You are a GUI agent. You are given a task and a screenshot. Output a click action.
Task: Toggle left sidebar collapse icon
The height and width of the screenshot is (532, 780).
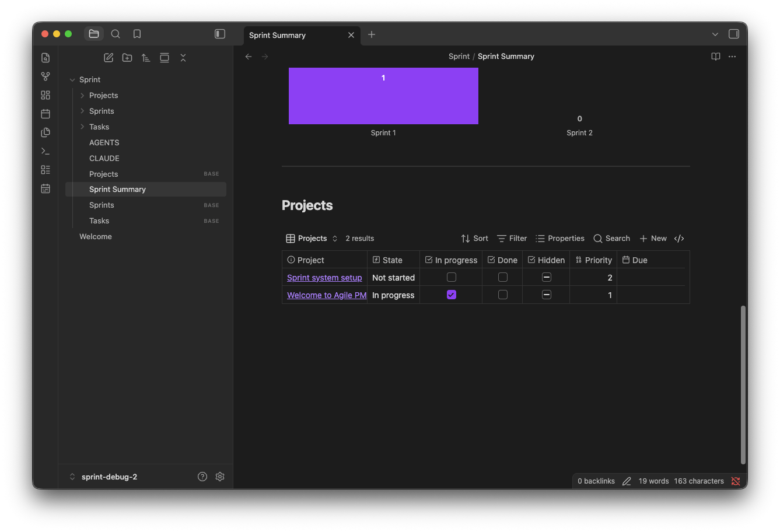click(220, 34)
